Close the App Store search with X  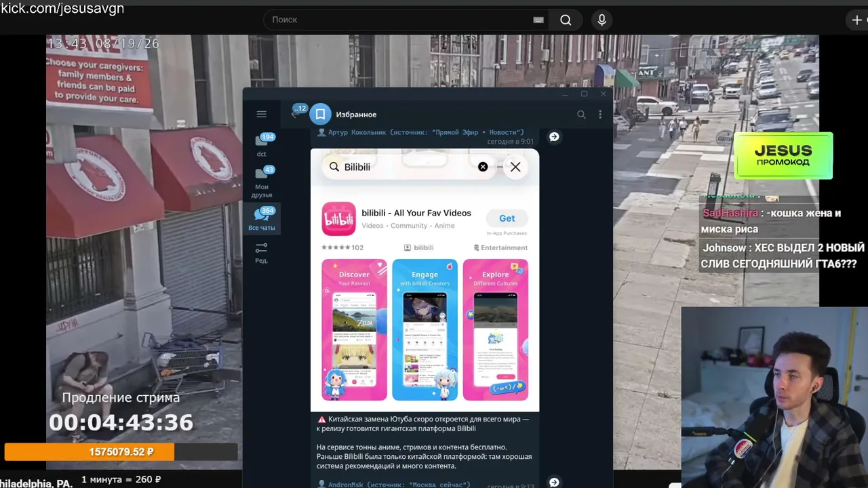[515, 167]
